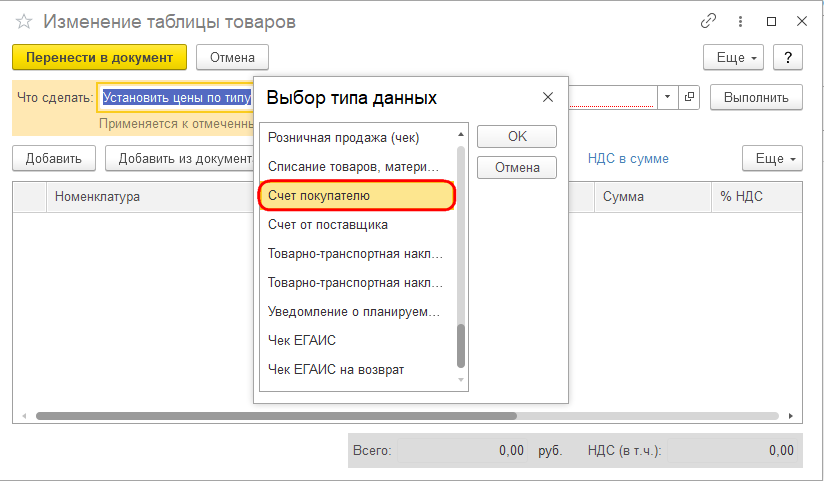Select Списание товаров, матери… entry

tap(358, 167)
